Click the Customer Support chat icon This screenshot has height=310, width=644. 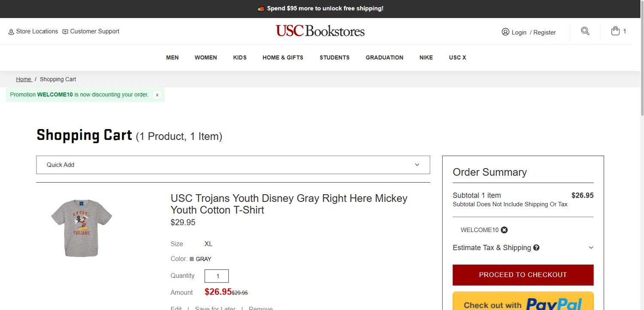65,32
